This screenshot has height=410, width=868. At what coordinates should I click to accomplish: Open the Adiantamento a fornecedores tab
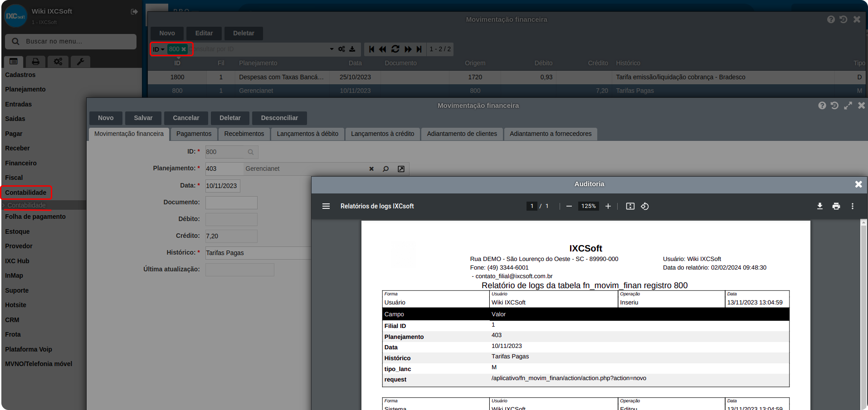click(x=551, y=134)
